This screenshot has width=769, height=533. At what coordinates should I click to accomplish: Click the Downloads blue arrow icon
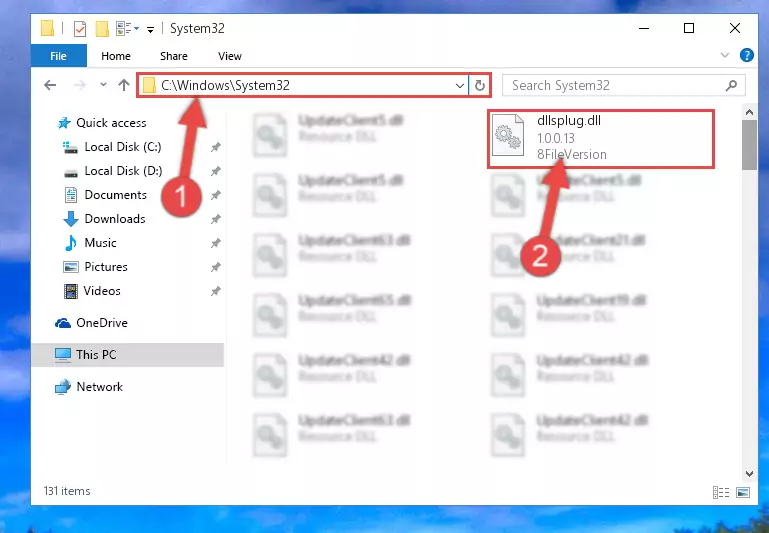click(x=71, y=219)
